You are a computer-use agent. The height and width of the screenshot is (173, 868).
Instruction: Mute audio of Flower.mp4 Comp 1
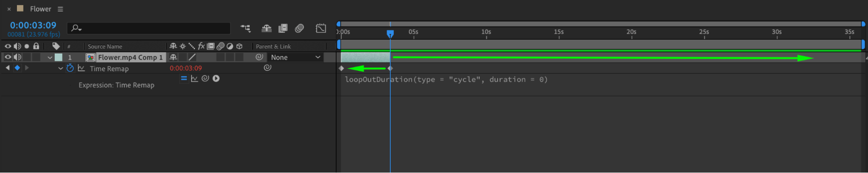(x=17, y=57)
